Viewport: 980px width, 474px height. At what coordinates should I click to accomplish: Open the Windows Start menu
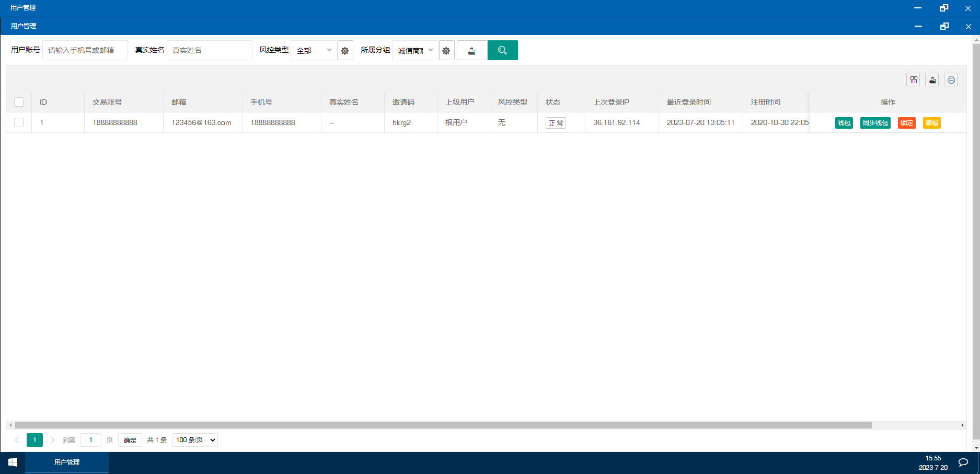point(13,462)
